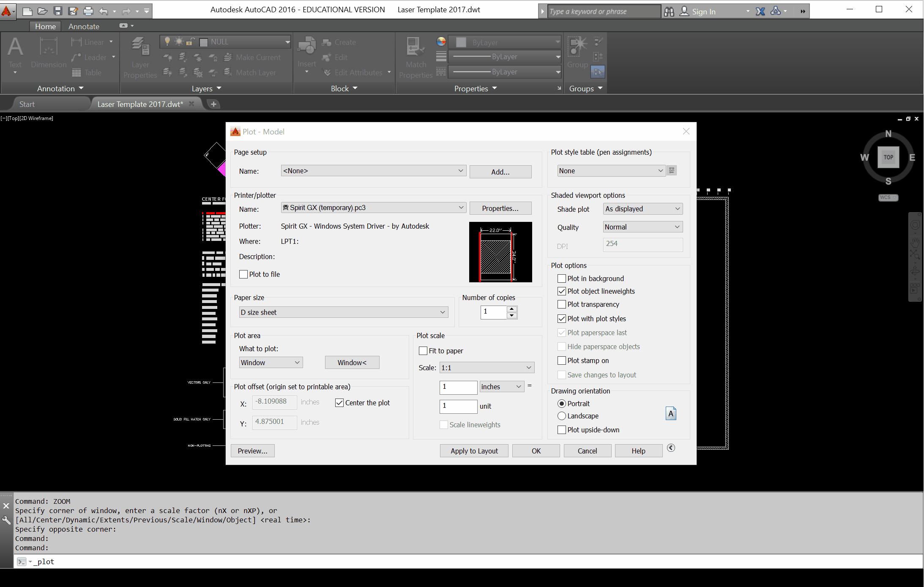Open the Paper size dropdown
The height and width of the screenshot is (587, 924).
pyautogui.click(x=343, y=312)
